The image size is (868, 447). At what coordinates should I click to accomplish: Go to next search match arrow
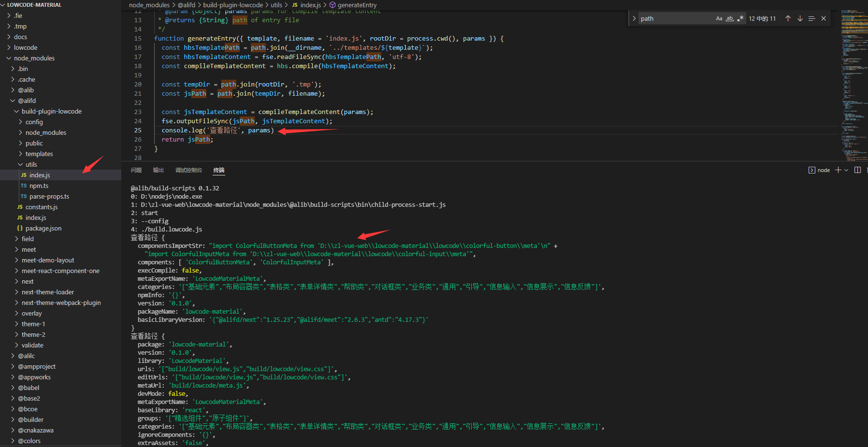800,18
